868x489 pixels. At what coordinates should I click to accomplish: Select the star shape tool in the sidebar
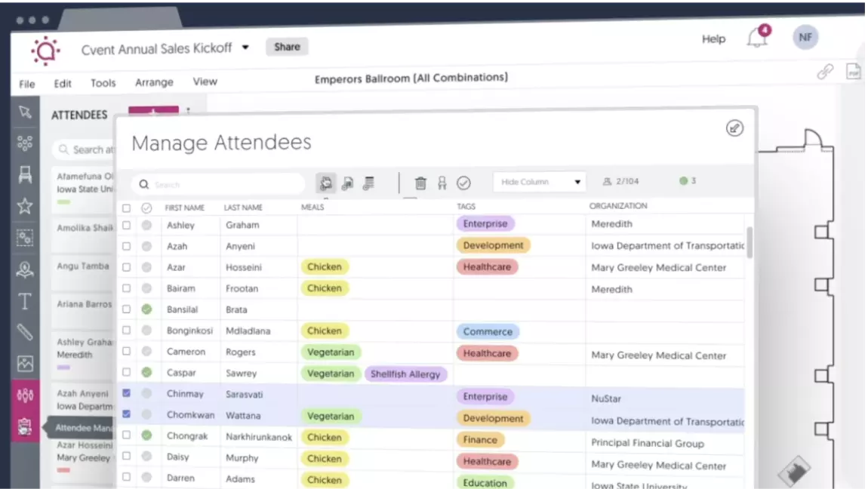[25, 205]
